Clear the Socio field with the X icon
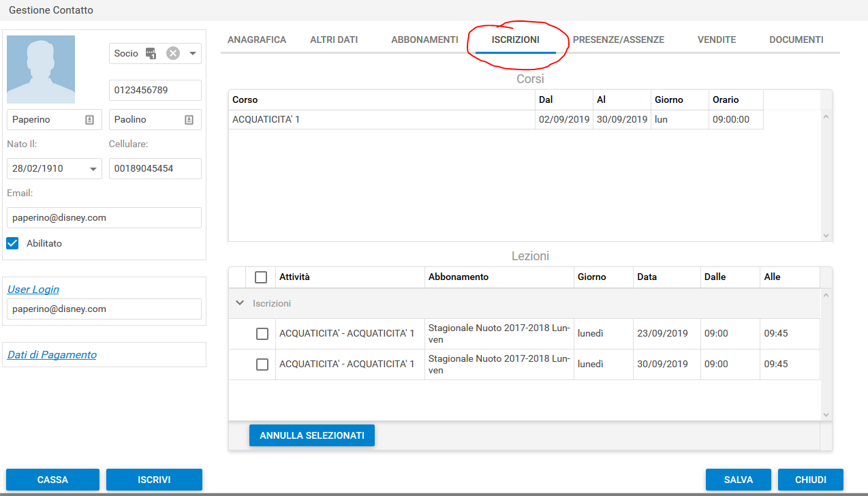Screen dimensions: 868x496 [173, 53]
